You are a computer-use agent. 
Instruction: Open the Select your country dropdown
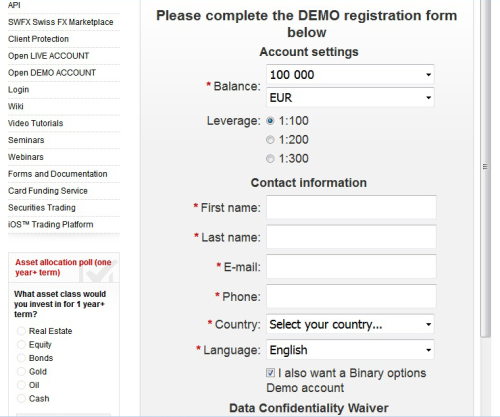pyautogui.click(x=350, y=324)
